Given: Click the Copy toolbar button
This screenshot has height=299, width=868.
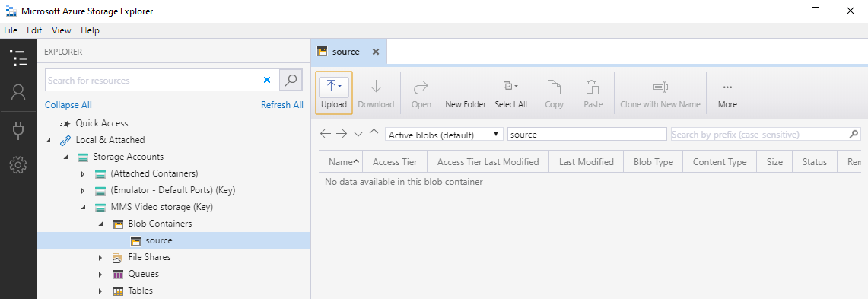Looking at the screenshot, I should 554,93.
